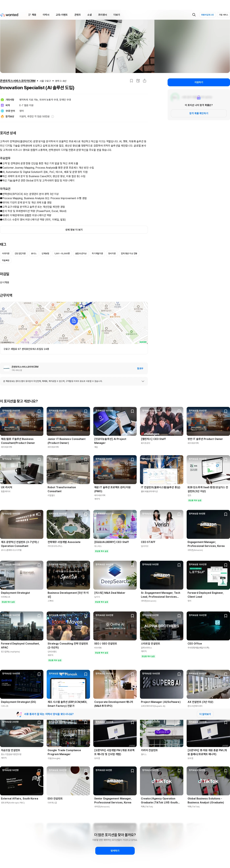230x868 pixels.
Task: Bookmark the Innovation Specialist position
Action: 131,81
